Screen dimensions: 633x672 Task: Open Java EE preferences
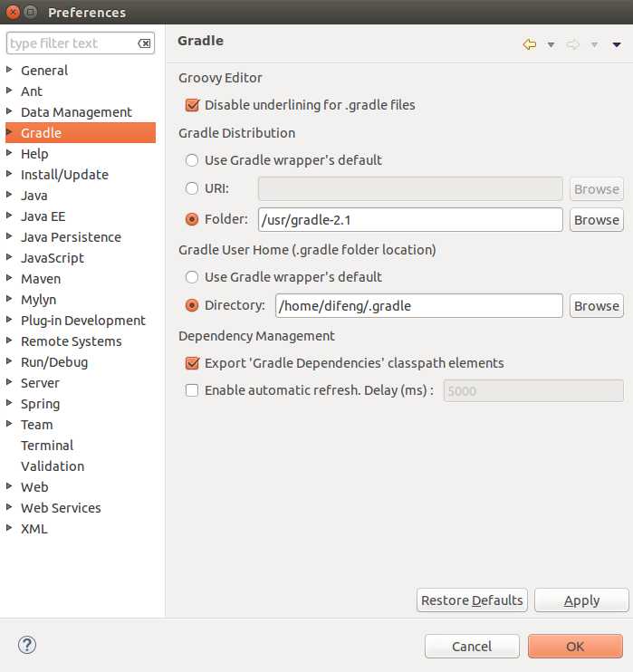pyautogui.click(x=43, y=216)
